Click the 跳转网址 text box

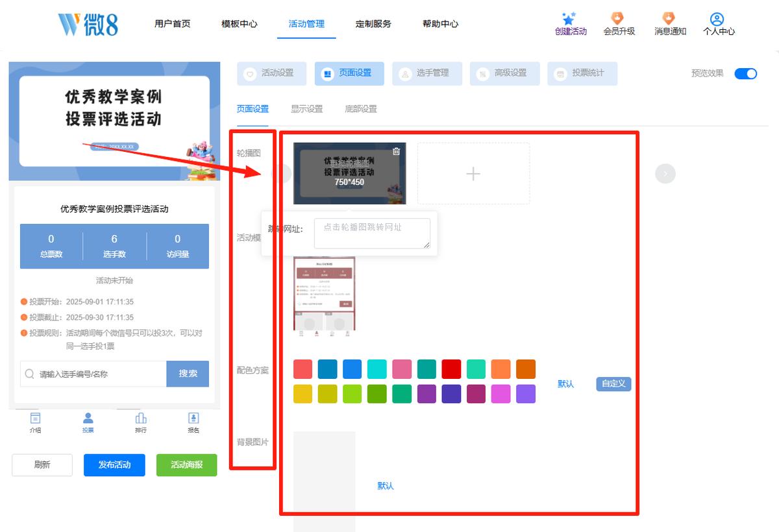click(372, 234)
